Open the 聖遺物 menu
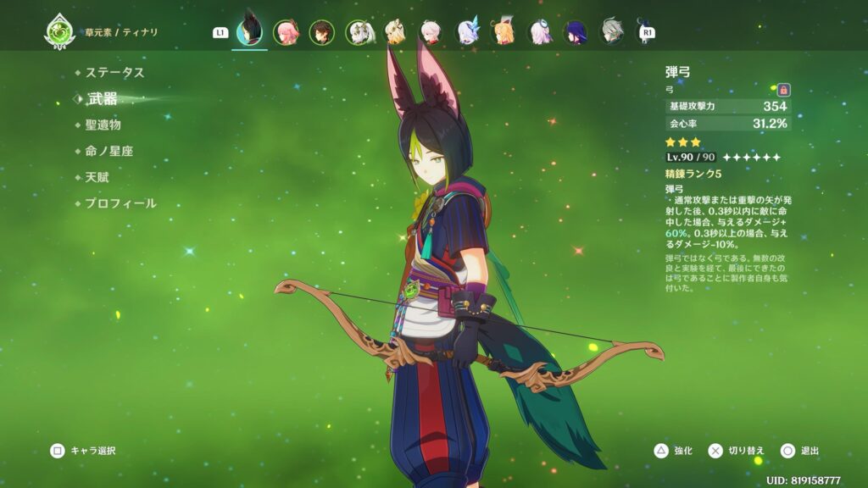Image resolution: width=868 pixels, height=488 pixels. coord(103,125)
